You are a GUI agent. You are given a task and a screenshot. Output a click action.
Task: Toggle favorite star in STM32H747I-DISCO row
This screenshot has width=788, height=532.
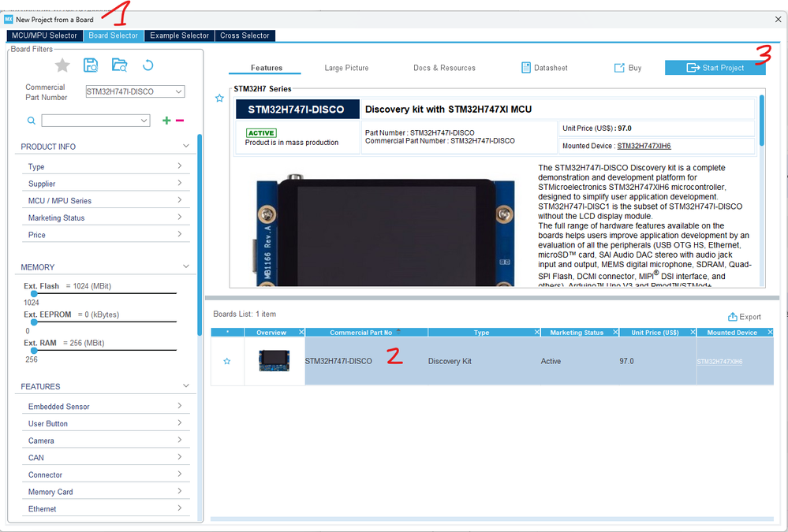(227, 361)
